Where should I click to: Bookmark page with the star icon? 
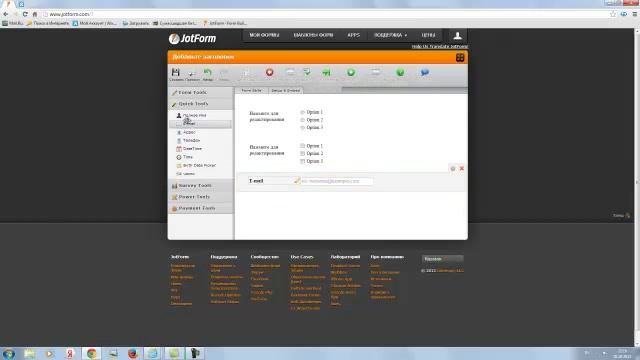pyautogui.click(x=613, y=14)
